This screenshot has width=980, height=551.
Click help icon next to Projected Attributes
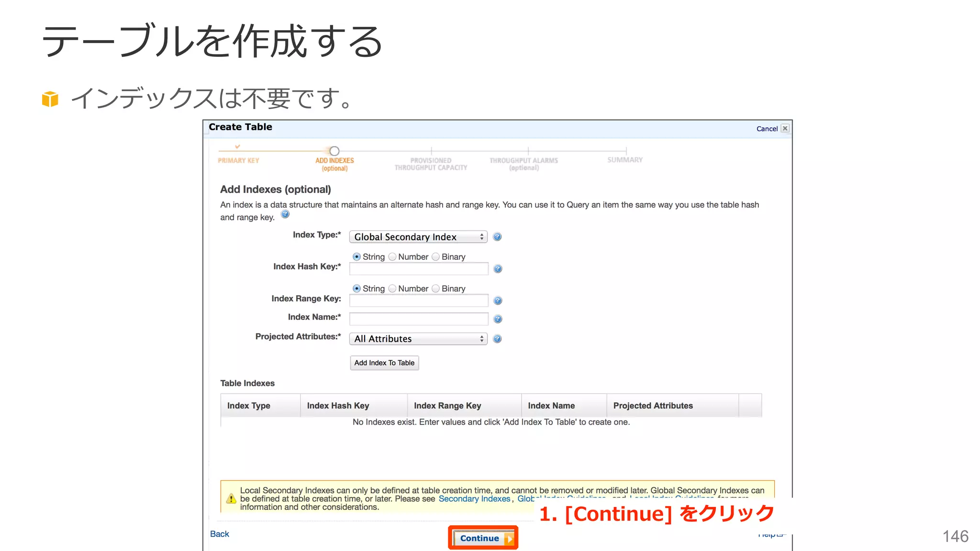[497, 339]
